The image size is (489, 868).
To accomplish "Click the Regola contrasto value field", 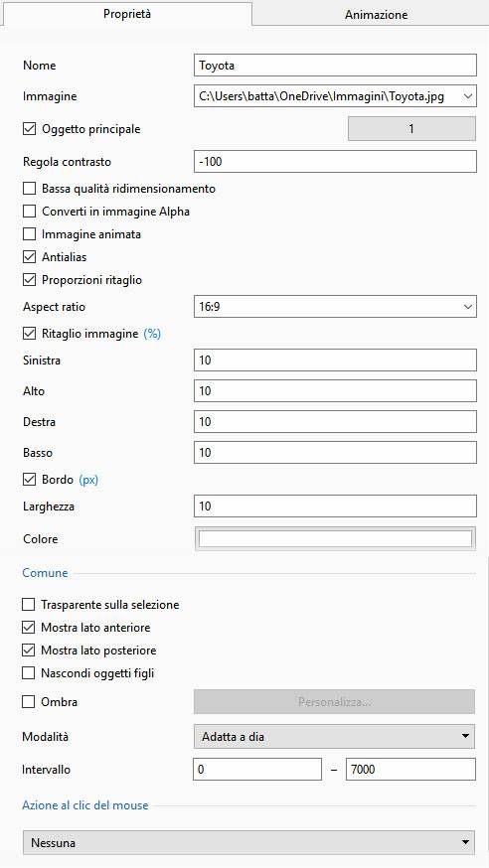I will pyautogui.click(x=335, y=162).
